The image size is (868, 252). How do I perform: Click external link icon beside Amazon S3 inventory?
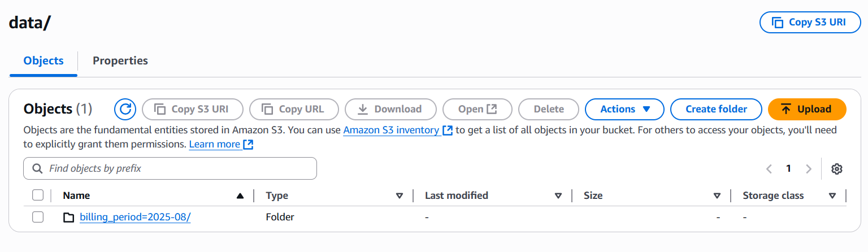click(x=448, y=130)
